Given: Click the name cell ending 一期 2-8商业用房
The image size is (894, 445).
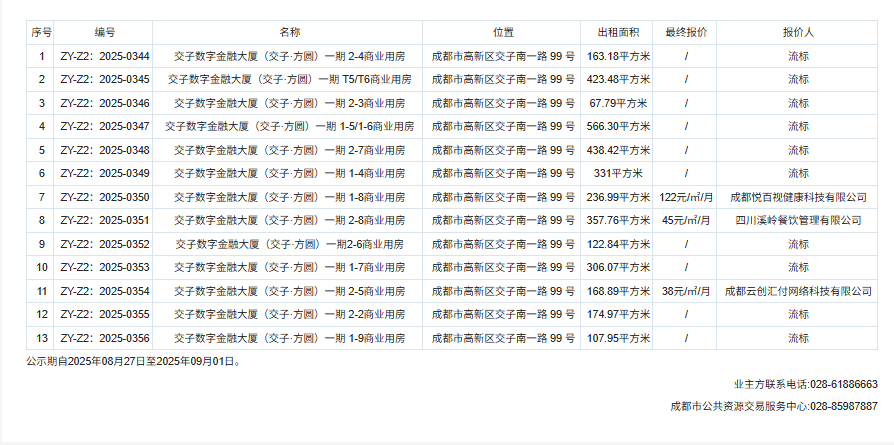Looking at the screenshot, I should click(x=289, y=220).
